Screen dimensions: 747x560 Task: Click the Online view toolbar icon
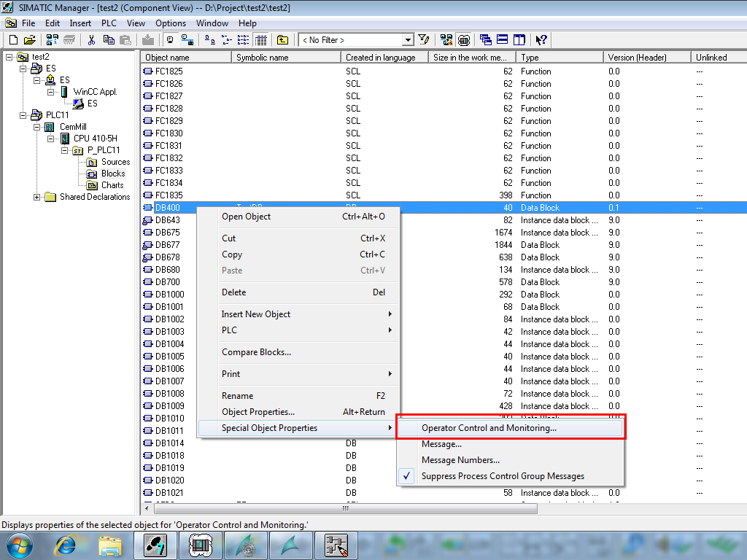pyautogui.click(x=170, y=40)
